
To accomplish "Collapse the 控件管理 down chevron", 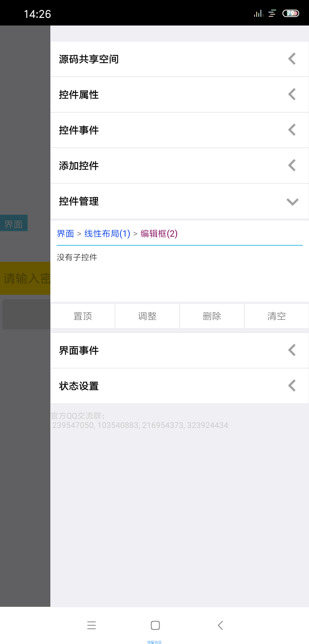I will tap(292, 202).
